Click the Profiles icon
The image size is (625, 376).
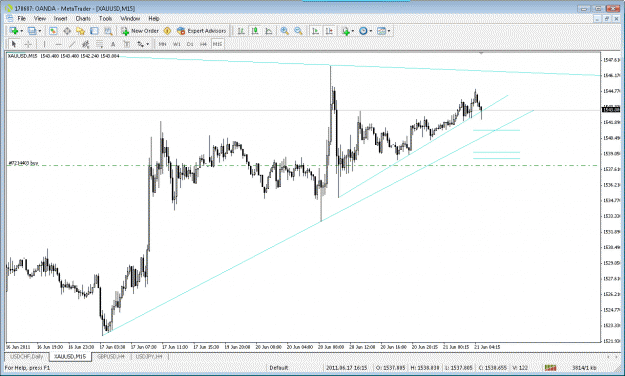click(x=32, y=31)
